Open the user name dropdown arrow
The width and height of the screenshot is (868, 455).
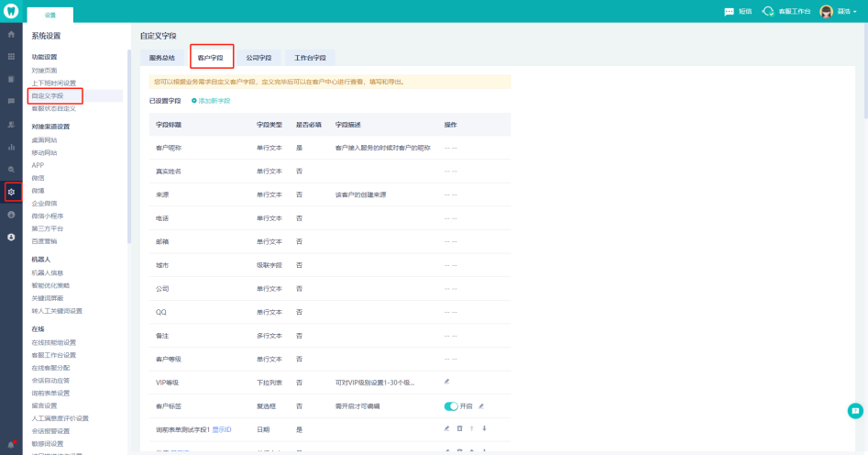(x=855, y=12)
